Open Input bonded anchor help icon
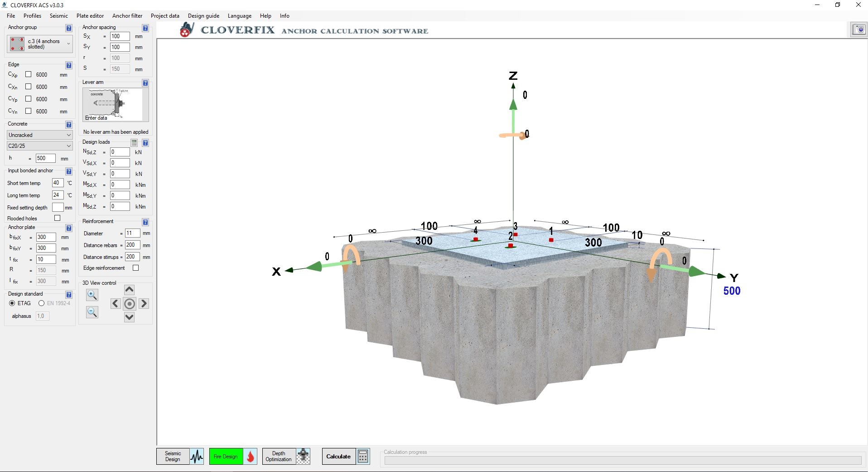Image resolution: width=868 pixels, height=472 pixels. pyautogui.click(x=69, y=171)
